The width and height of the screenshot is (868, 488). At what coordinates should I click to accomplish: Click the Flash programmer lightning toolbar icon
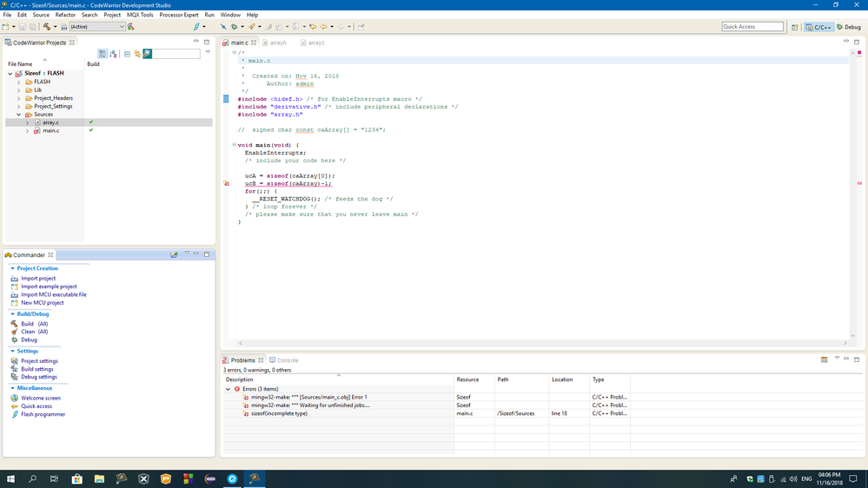pos(196,27)
